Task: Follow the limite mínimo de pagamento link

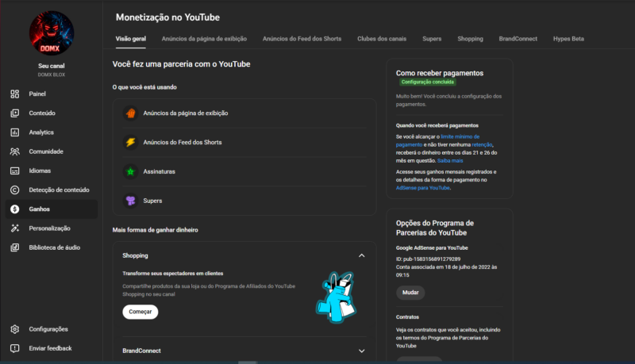Action: [438, 140]
